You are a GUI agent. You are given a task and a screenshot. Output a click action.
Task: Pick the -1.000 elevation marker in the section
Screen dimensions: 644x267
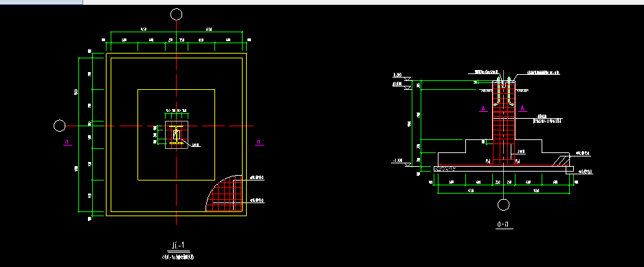pos(401,161)
